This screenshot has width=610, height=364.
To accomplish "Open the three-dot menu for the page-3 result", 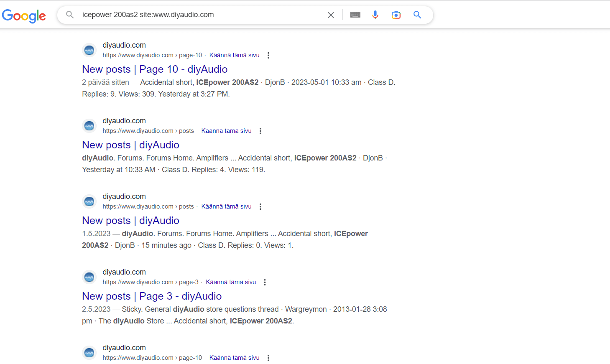I will [x=265, y=282].
